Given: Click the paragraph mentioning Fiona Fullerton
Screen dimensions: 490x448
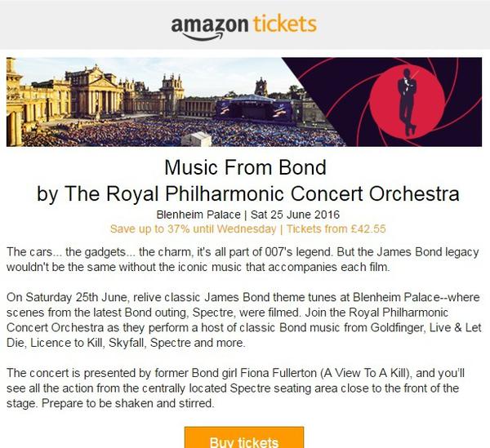Looking at the screenshot, I should tap(242, 388).
